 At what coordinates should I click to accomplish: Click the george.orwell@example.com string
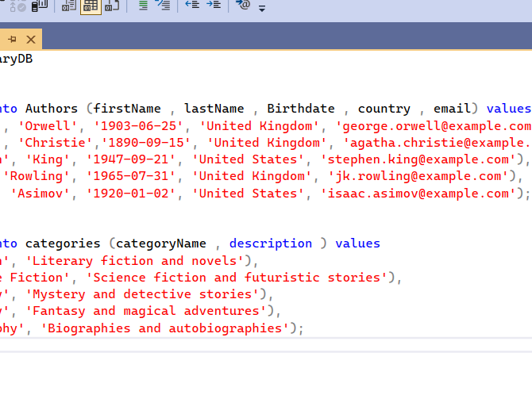click(434, 126)
